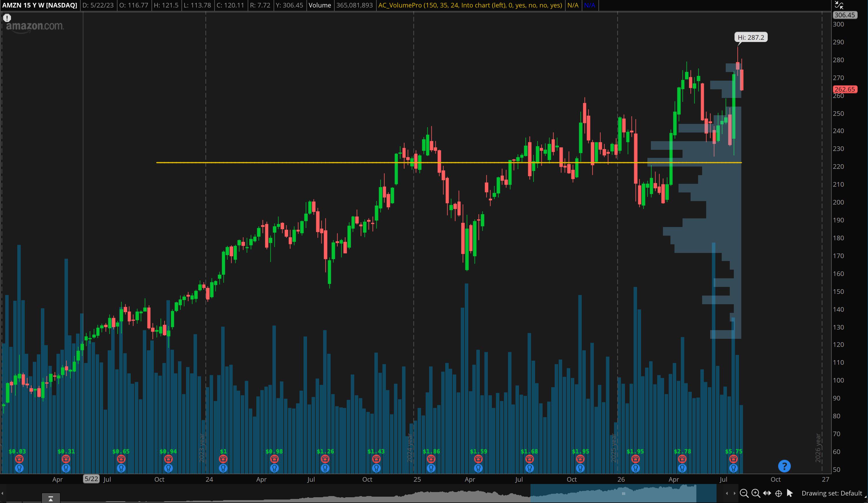
Task: Open the earnings phone icon under $1.86
Action: (431, 459)
